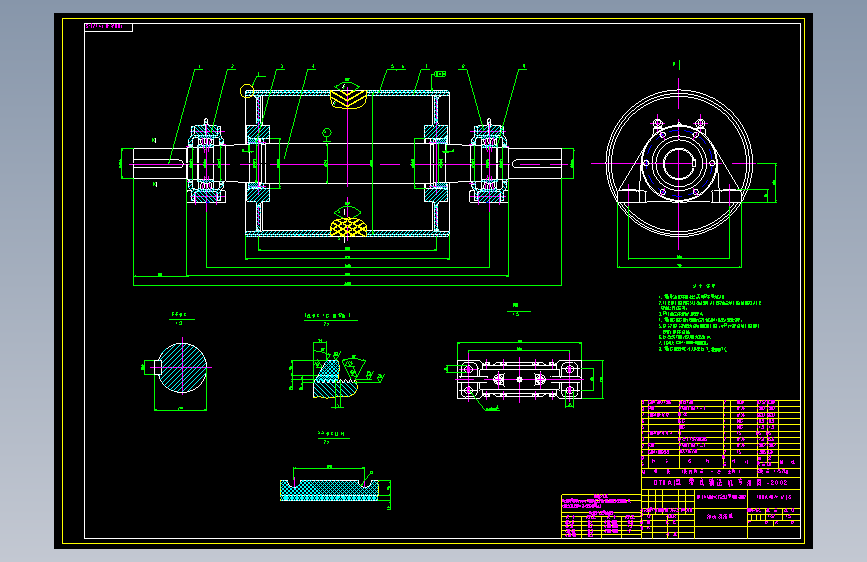Select the parts list table
The height and width of the screenshot is (562, 867).
[x=721, y=435]
